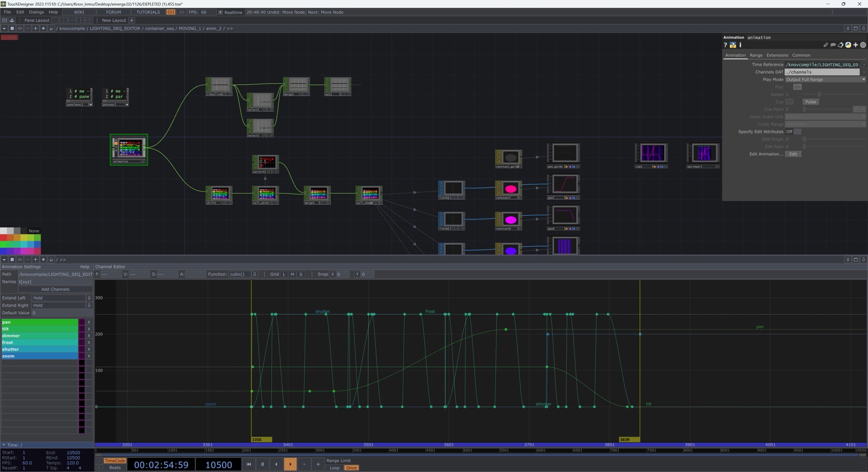Add custom parameter with plus icon
Viewport: 868px width, 472px height.
pos(856,45)
